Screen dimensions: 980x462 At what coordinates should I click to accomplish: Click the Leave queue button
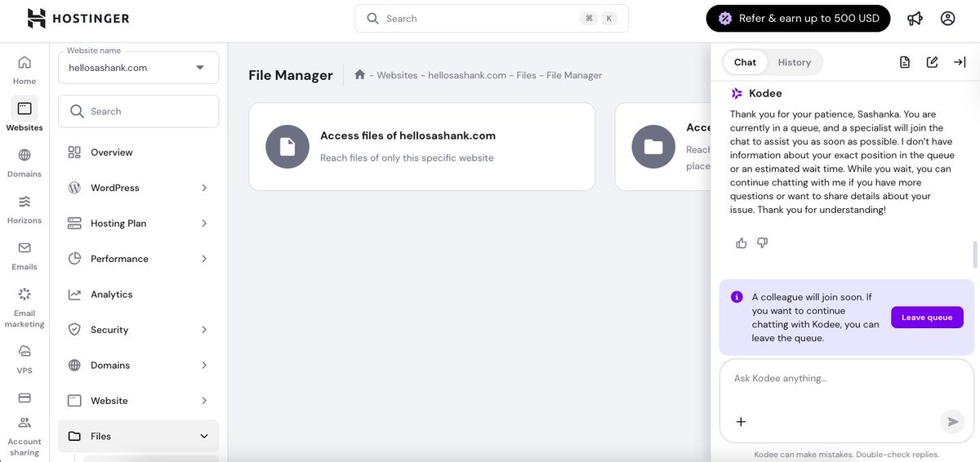[927, 318]
